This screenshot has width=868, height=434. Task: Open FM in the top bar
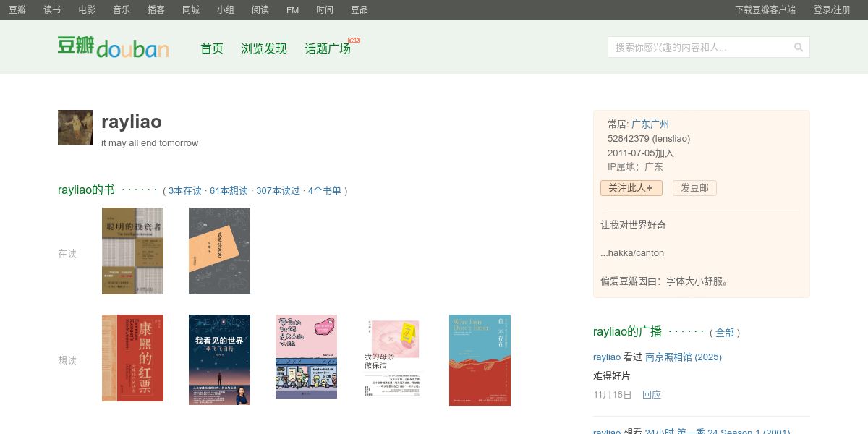coord(292,9)
